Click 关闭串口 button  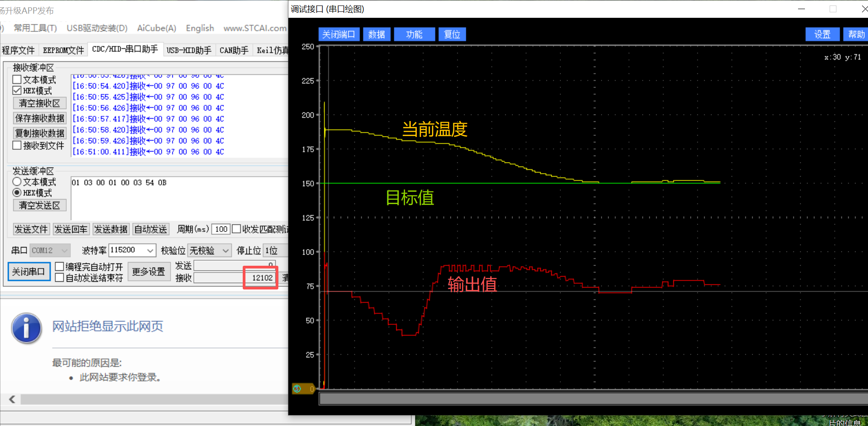tap(29, 272)
